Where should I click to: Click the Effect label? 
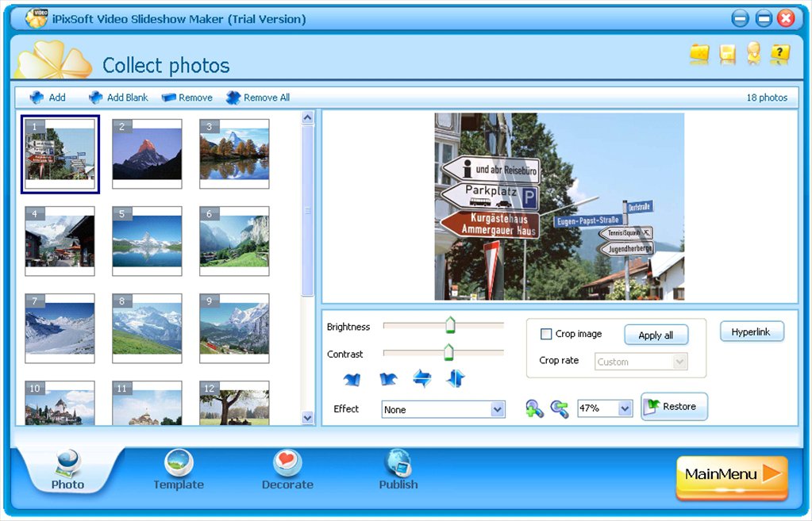pyautogui.click(x=346, y=408)
